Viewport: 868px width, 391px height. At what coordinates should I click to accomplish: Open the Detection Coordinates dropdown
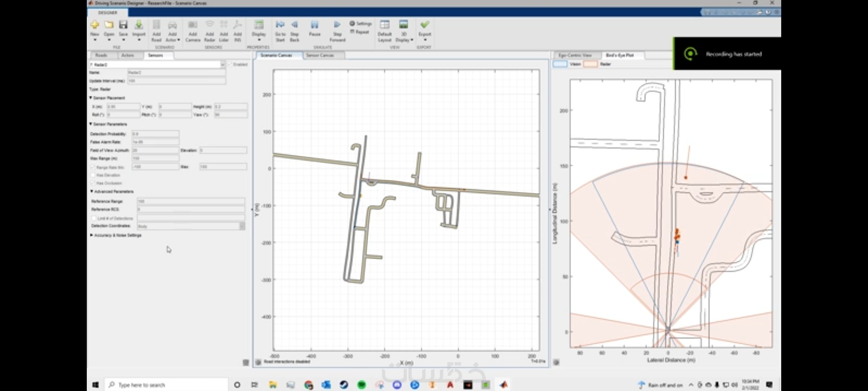[242, 226]
